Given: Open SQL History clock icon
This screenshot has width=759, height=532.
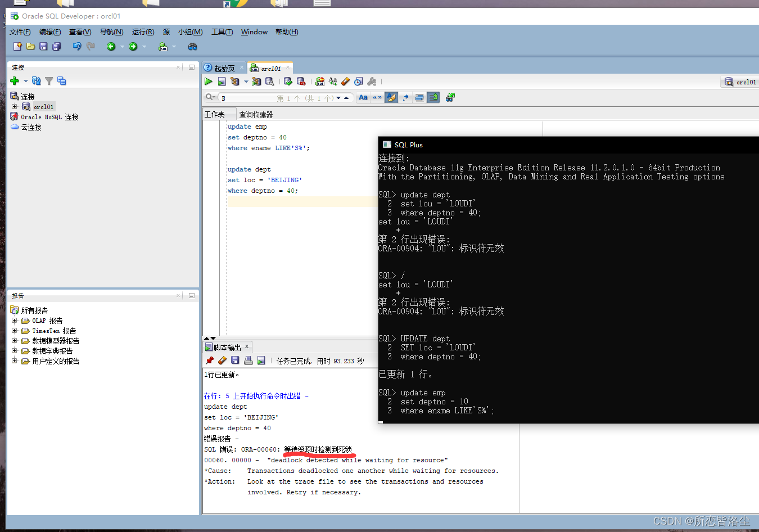Looking at the screenshot, I should (x=359, y=82).
